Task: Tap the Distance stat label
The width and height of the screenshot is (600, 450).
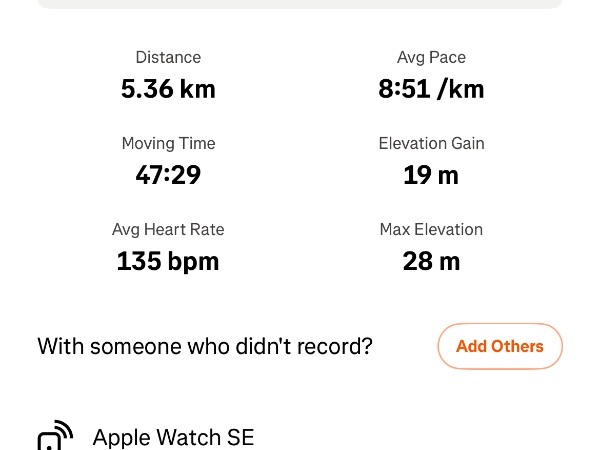Action: pos(168,58)
